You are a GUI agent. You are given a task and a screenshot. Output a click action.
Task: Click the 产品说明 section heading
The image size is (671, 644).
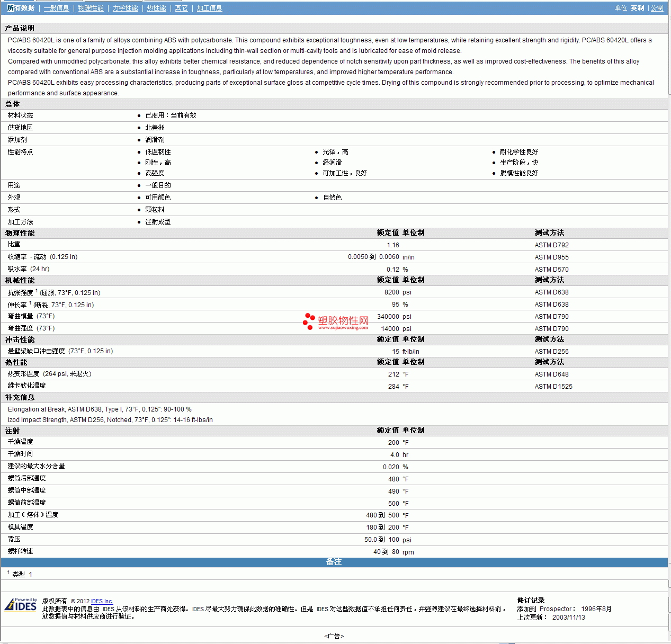coord(20,28)
